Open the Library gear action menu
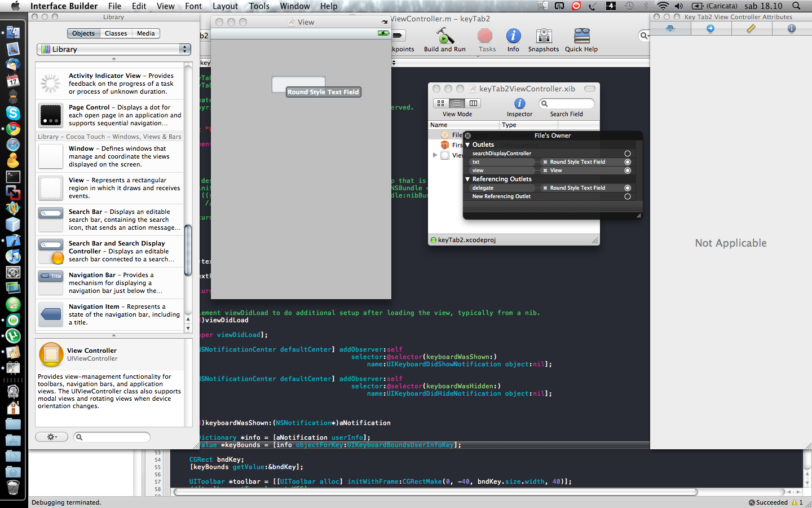 pos(51,437)
